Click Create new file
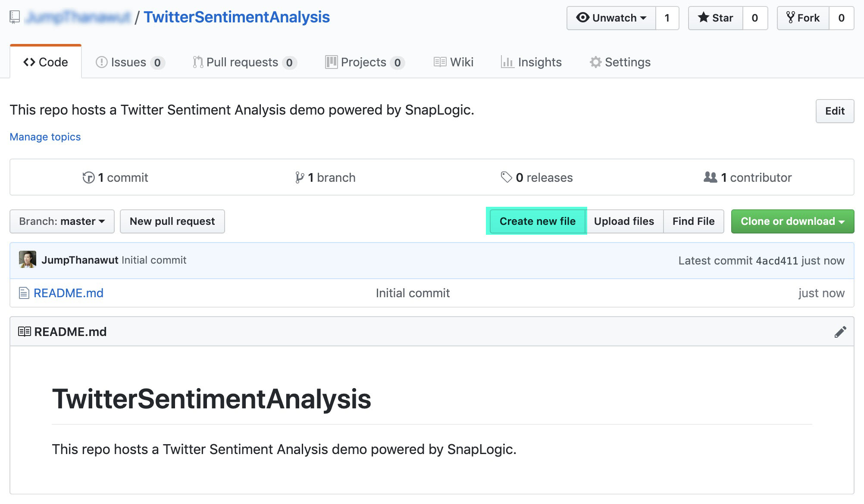Screen dimensions: 864x504 point(537,221)
